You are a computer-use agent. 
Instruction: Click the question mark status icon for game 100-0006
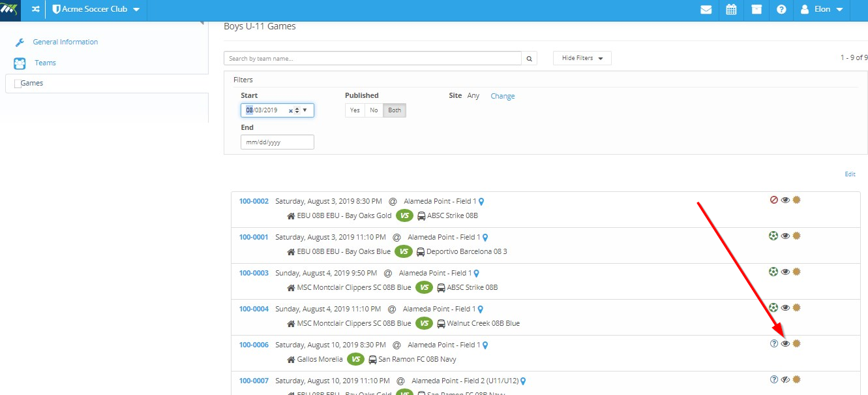click(774, 343)
